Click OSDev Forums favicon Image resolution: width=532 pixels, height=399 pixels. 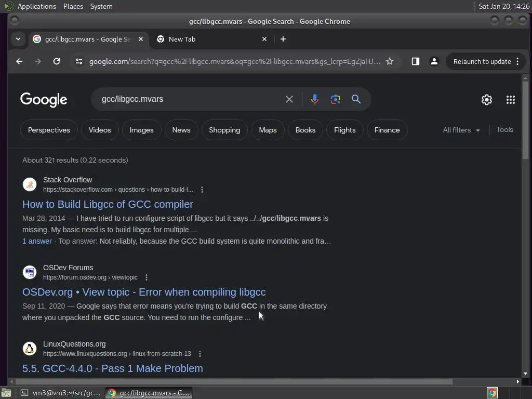coord(30,272)
